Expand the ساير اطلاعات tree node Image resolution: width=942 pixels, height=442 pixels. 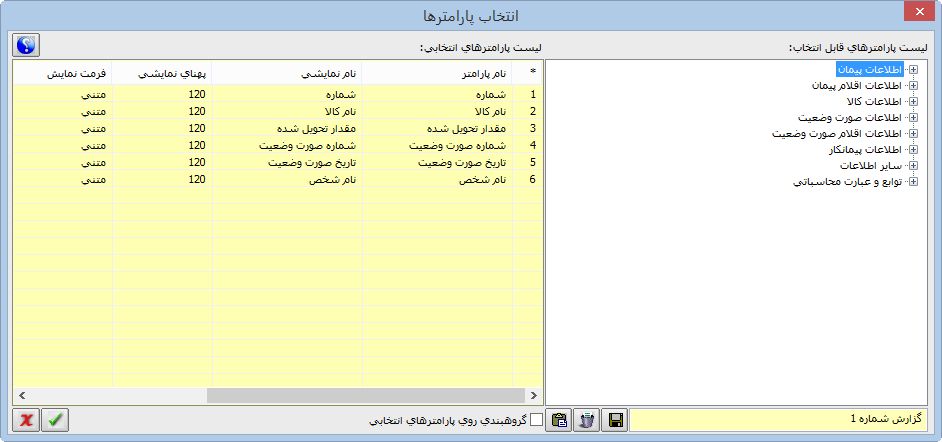point(914,165)
